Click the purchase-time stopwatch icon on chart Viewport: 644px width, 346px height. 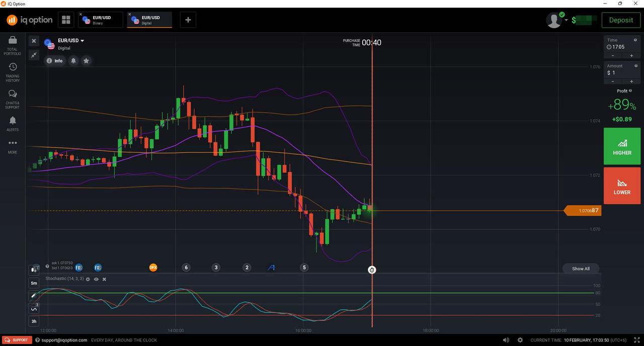point(372,270)
